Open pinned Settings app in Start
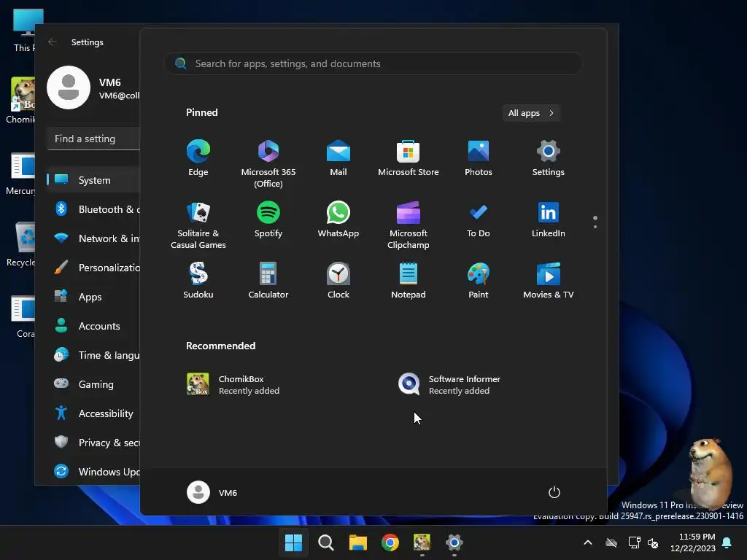 (549, 158)
